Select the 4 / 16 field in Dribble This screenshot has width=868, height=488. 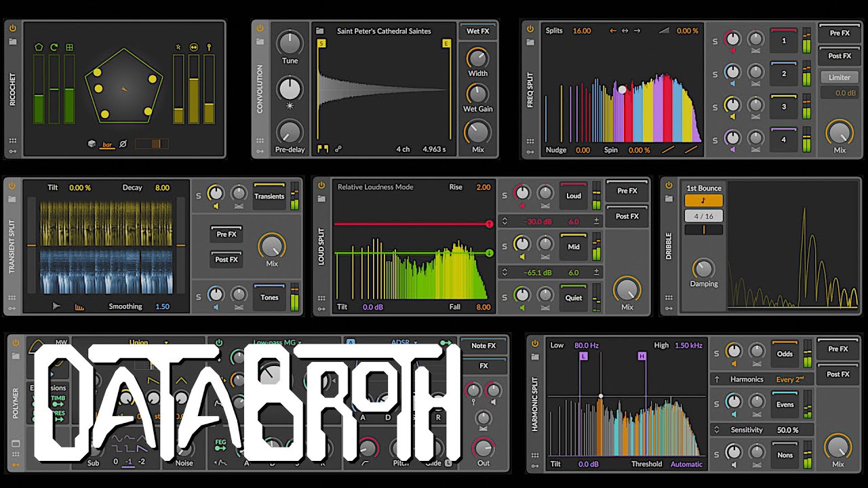pyautogui.click(x=704, y=216)
